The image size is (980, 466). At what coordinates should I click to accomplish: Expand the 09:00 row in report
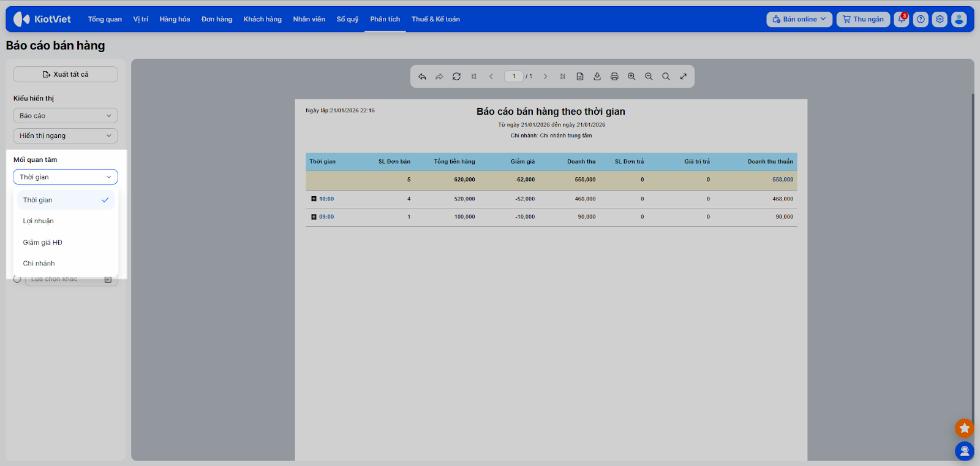[314, 217]
